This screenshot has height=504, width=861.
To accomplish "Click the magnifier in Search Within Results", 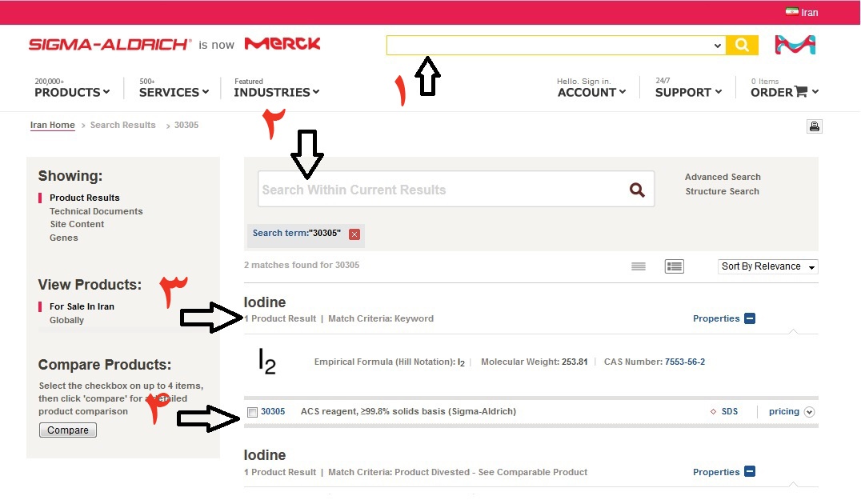I will click(637, 190).
